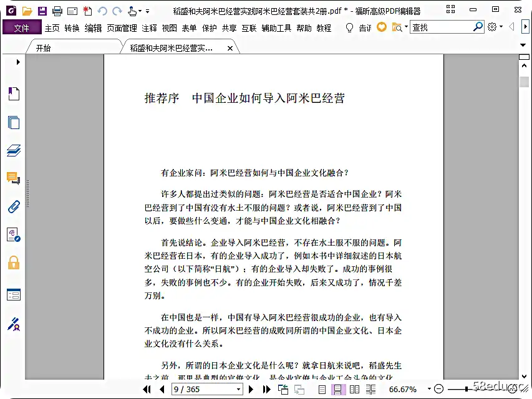Image resolution: width=532 pixels, height=399 pixels.
Task: Expand the page number dropdown
Action: click(238, 389)
